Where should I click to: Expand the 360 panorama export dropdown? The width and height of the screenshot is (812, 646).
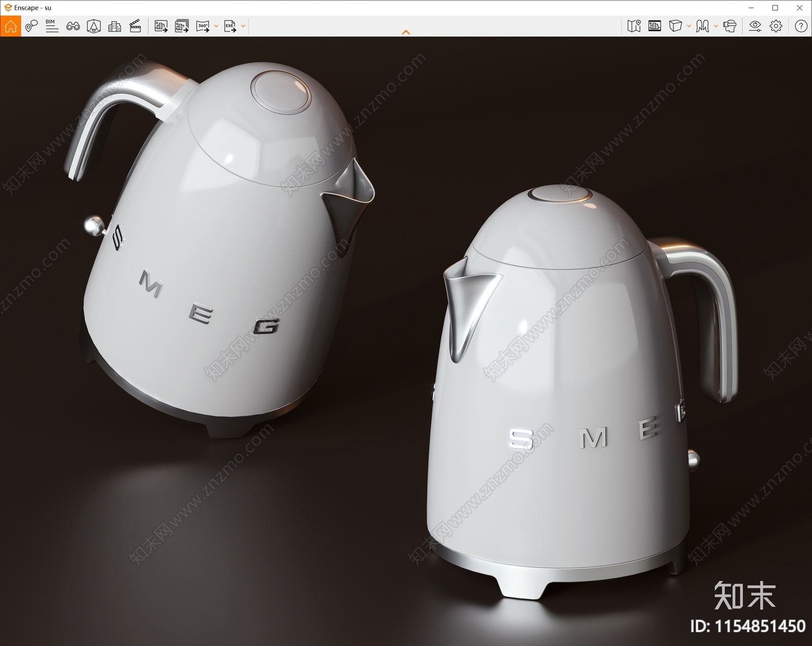pyautogui.click(x=216, y=26)
